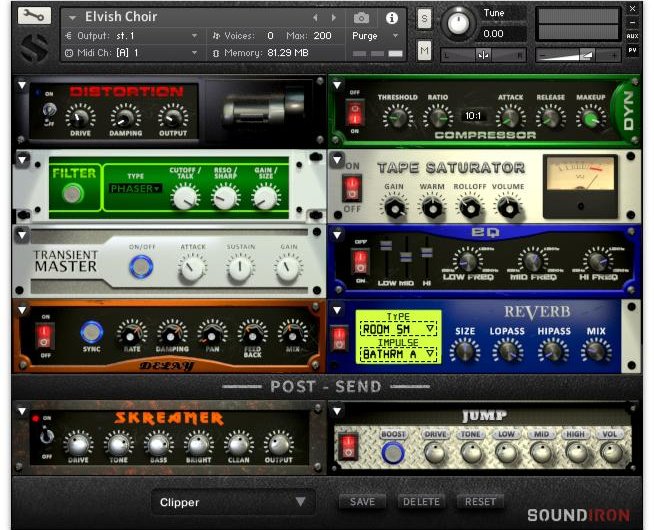Open the camera snapshot view
The width and height of the screenshot is (654, 530).
pos(361,18)
